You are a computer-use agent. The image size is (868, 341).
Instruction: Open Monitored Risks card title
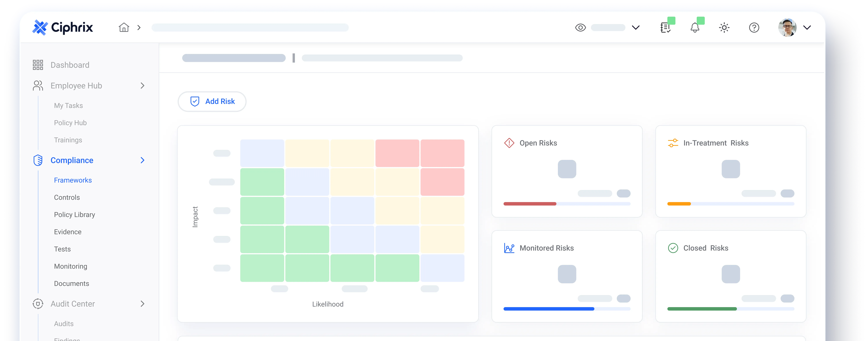tap(547, 248)
